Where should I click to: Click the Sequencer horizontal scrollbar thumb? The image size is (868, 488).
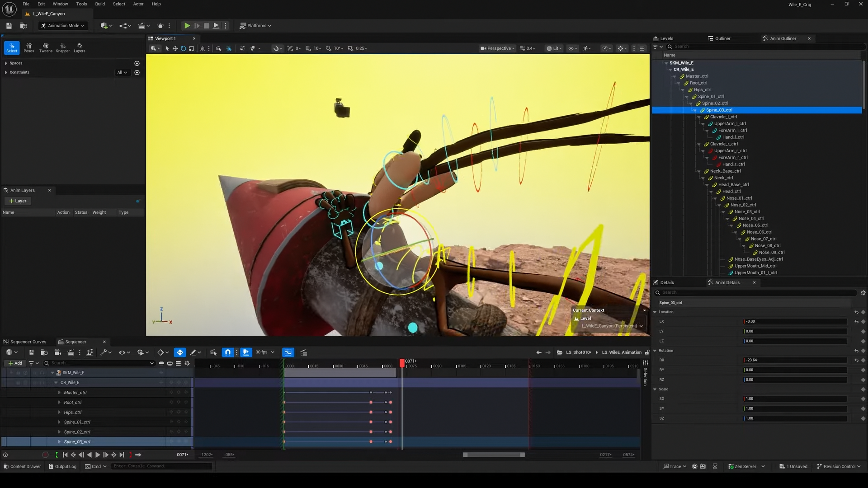click(x=494, y=455)
